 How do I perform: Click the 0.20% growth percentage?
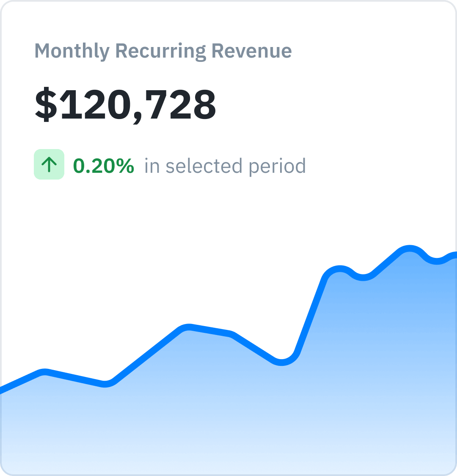tap(104, 166)
